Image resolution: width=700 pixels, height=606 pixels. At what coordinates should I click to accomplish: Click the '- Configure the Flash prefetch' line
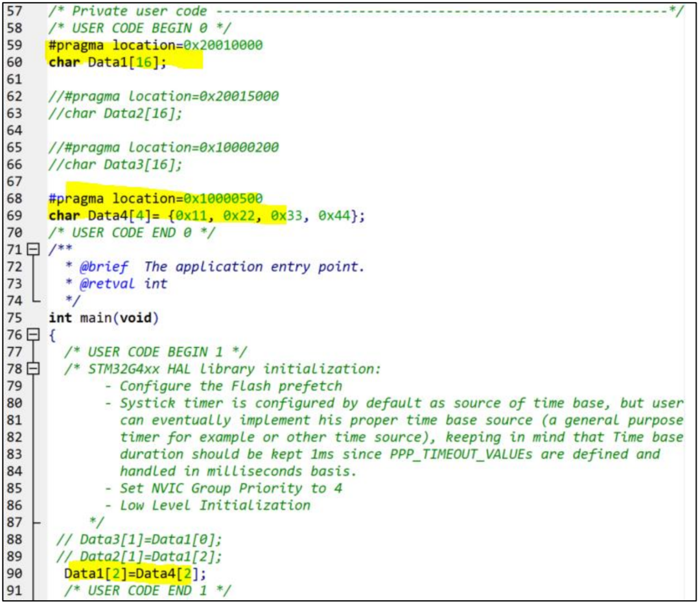coord(223,386)
